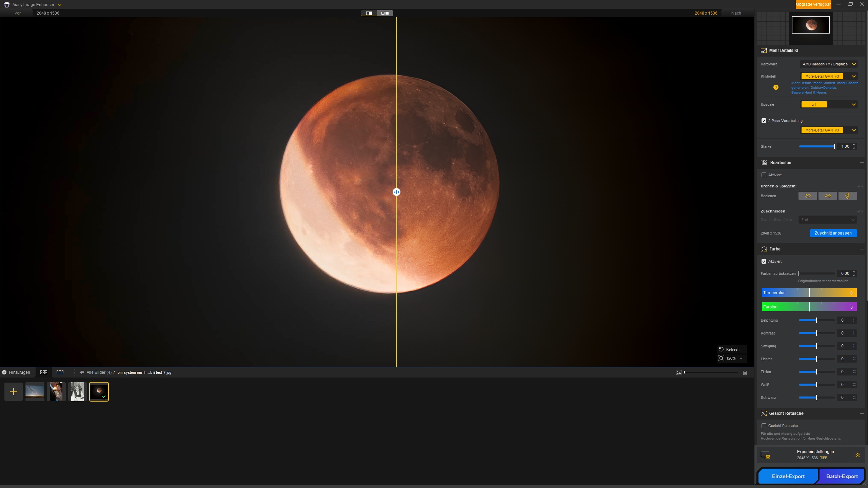Viewport: 868px width, 488px height.
Task: Switch to grid thumbnail view
Action: (44, 372)
